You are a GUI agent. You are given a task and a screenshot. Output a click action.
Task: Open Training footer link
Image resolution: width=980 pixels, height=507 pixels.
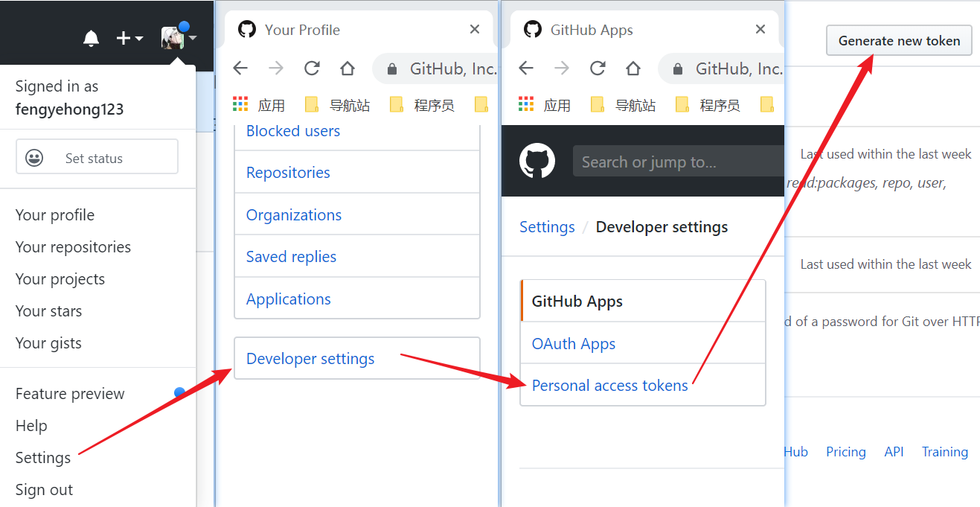point(945,452)
